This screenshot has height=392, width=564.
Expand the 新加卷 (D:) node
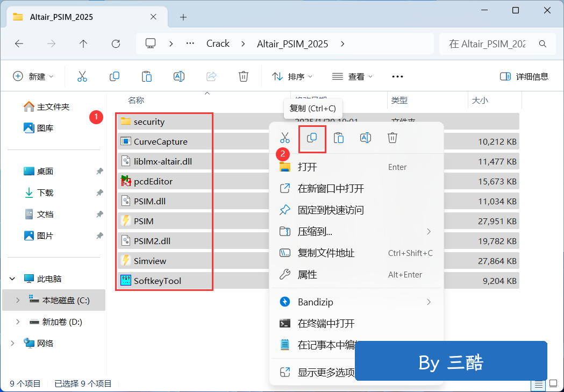tap(18, 322)
